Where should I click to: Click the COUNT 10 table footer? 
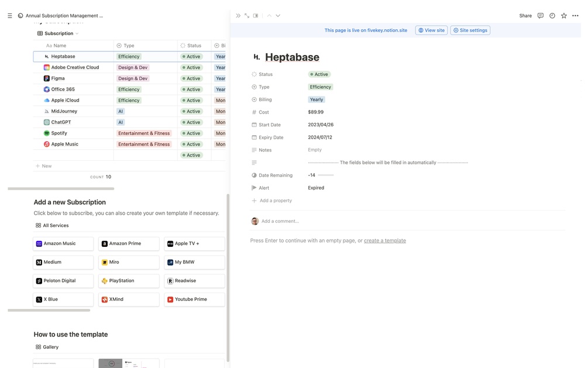click(x=101, y=177)
